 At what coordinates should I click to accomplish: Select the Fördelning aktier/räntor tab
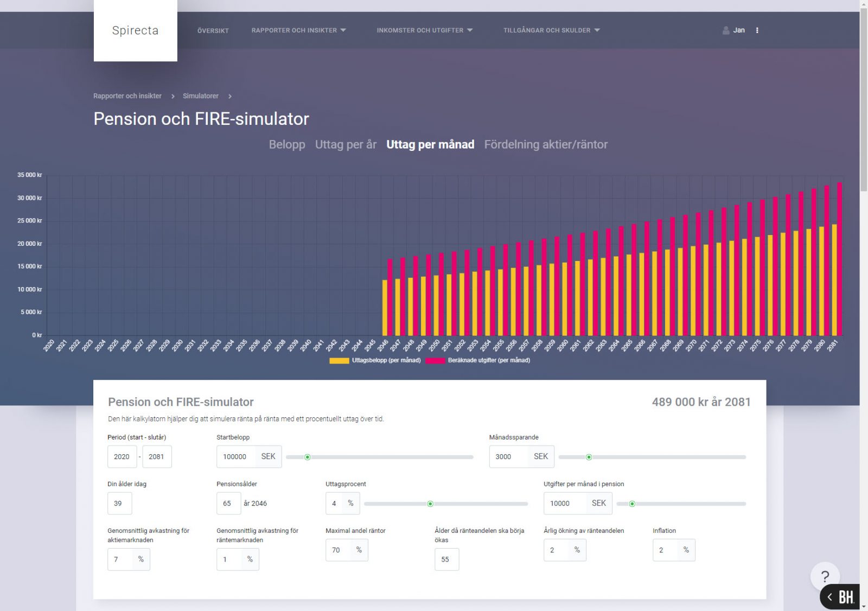click(546, 144)
